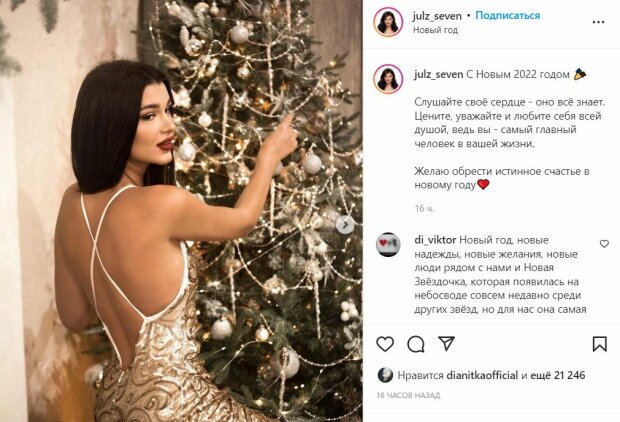The height and width of the screenshot is (422, 620).
Task: Click julz_seven avatar in the post header
Action: tap(388, 22)
